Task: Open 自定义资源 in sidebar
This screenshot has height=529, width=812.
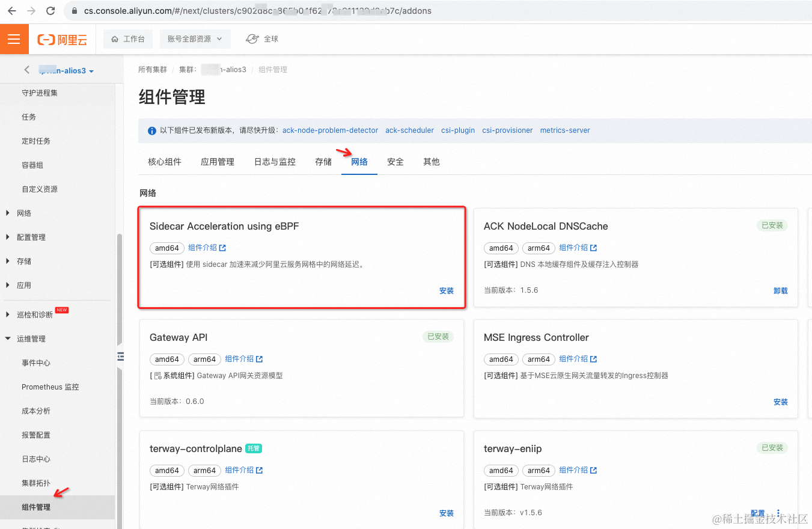Action: [40, 189]
